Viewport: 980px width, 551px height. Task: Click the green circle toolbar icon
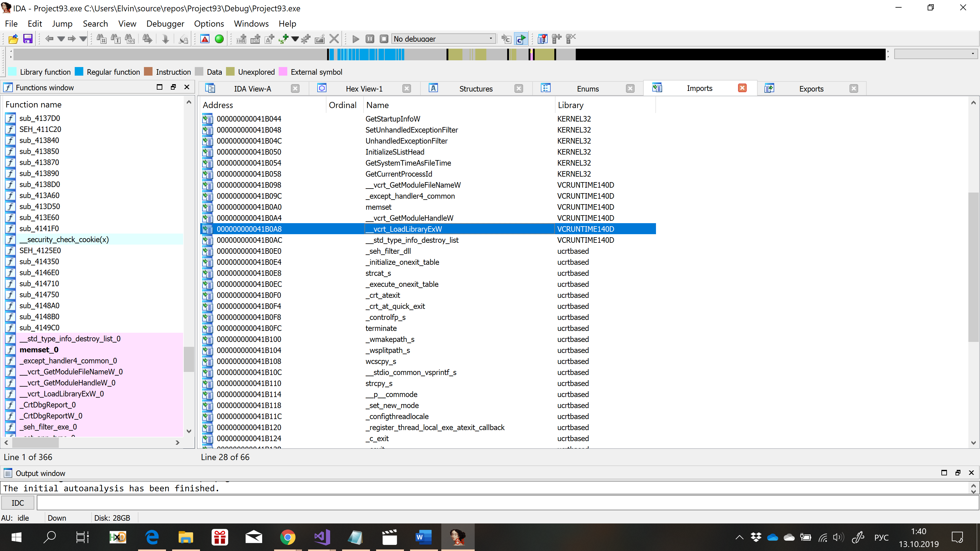tap(219, 39)
